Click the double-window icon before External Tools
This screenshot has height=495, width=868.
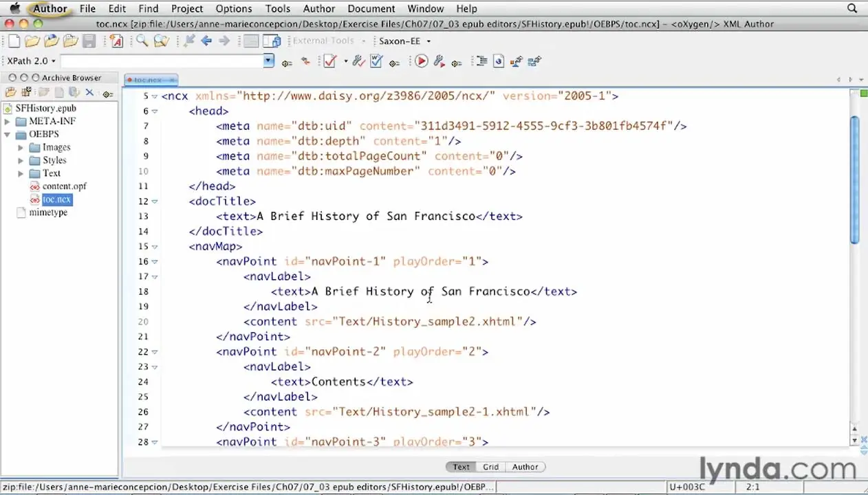272,41
